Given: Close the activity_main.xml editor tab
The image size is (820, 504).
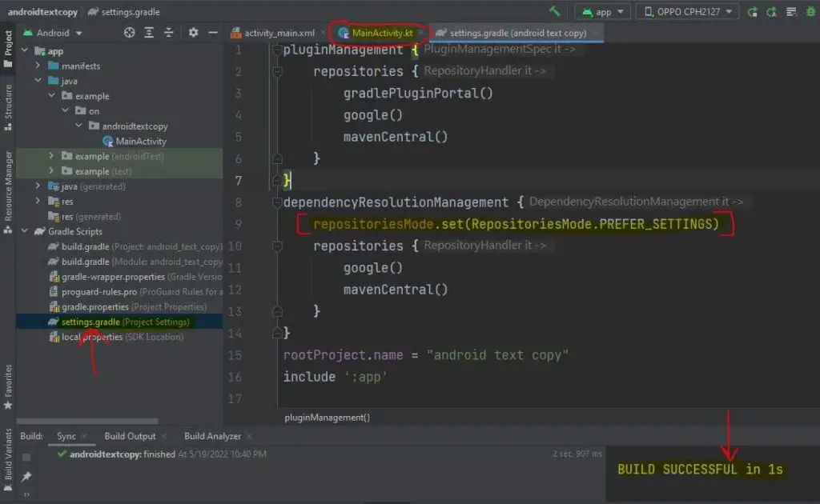Looking at the screenshot, I should point(324,33).
